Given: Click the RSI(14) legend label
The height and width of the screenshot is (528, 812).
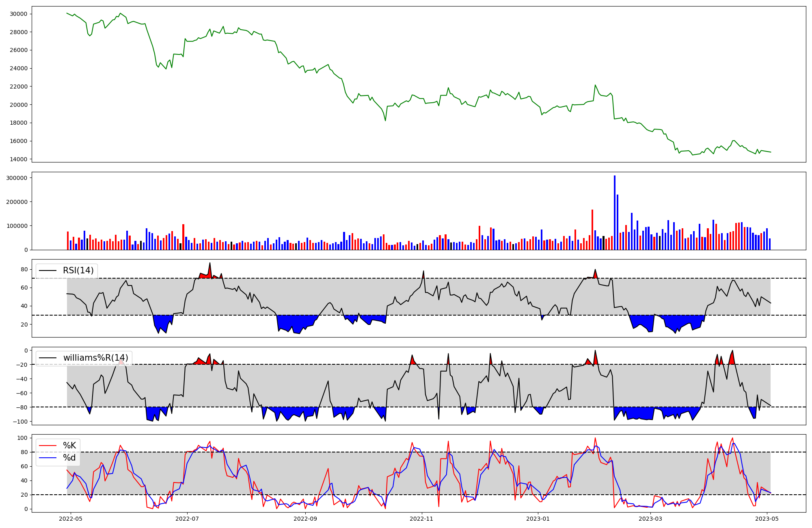Looking at the screenshot, I should [x=78, y=270].
